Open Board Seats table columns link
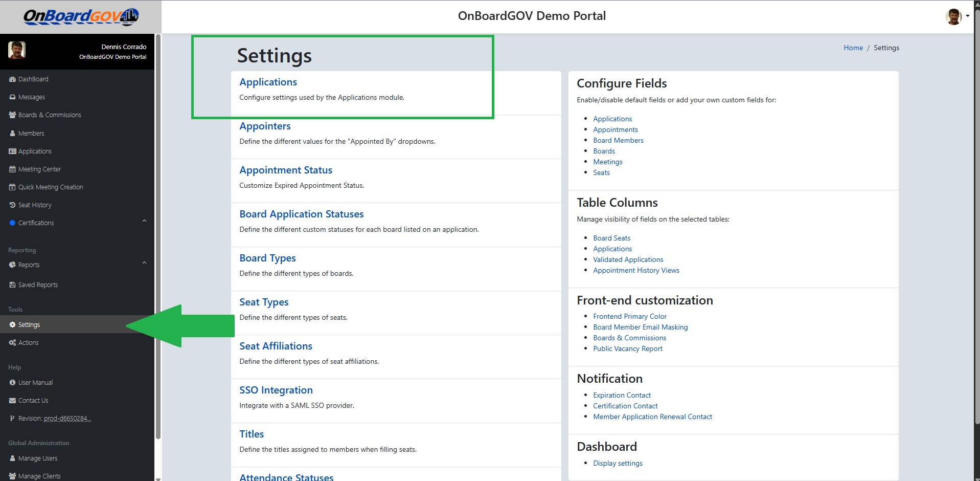 [611, 238]
